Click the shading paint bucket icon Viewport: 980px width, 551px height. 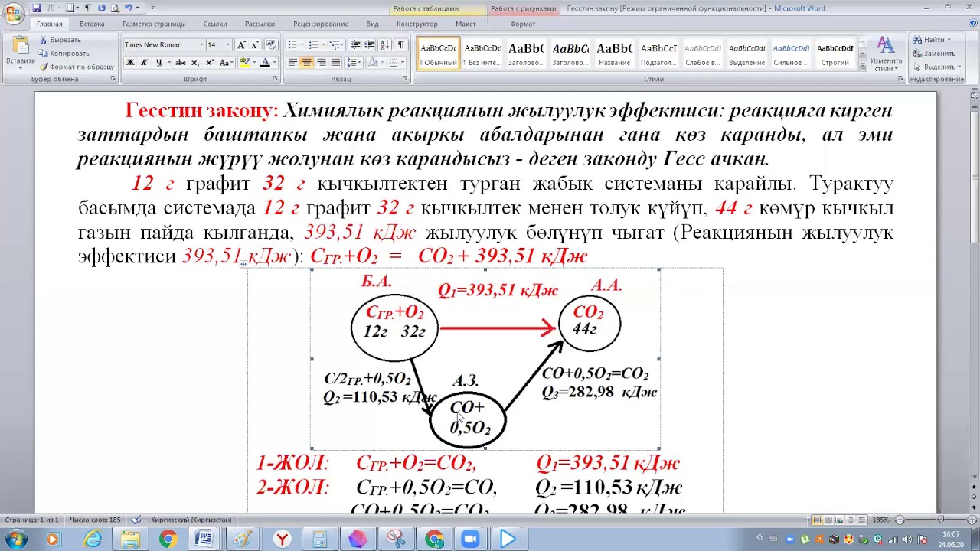tap(371, 63)
